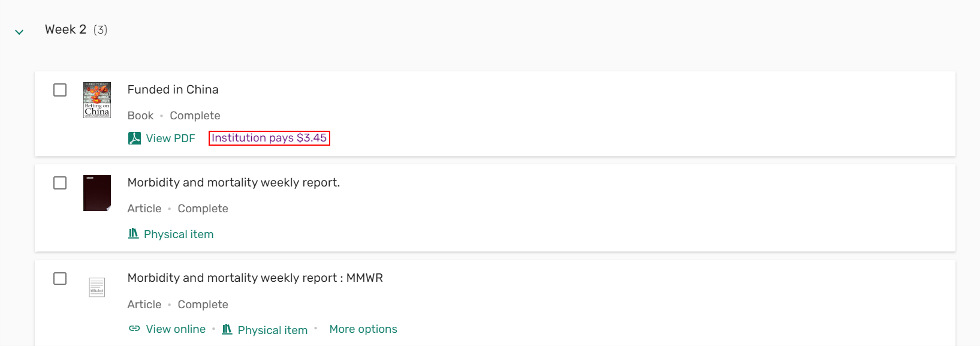Click the PDF icon under Funded in China
The height and width of the screenshot is (346, 980).
coord(135,139)
